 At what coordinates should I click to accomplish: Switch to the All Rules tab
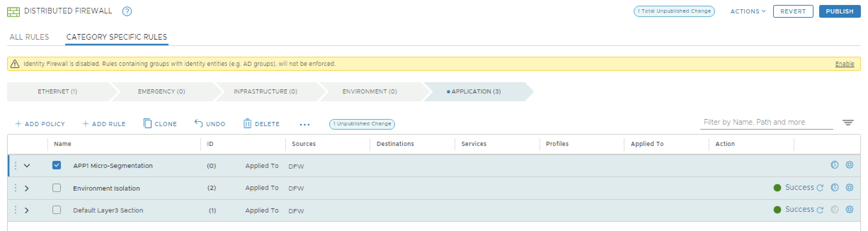pos(29,37)
